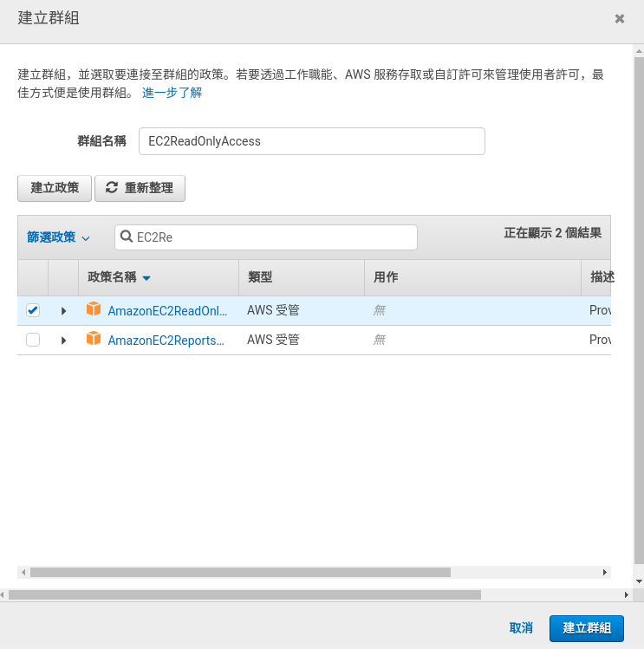Click the magnifier icon in the policy search box
Viewport: 644px width, 649px height.
(x=126, y=237)
